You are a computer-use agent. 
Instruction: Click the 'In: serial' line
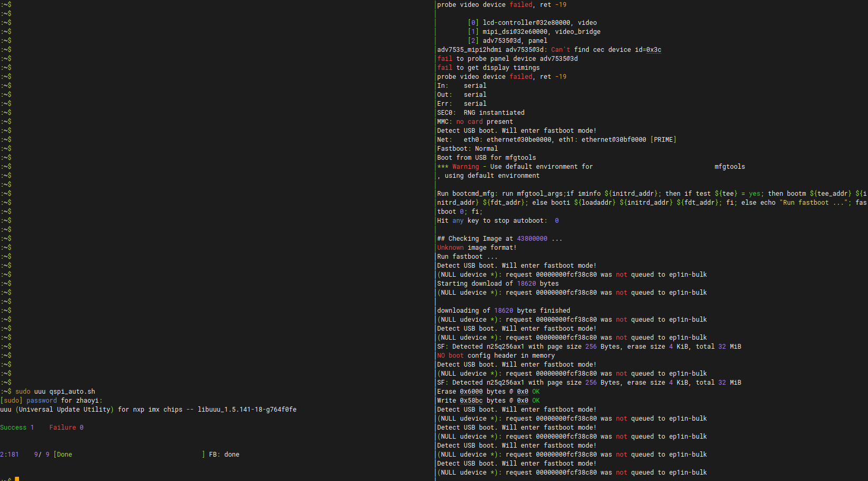[462, 86]
